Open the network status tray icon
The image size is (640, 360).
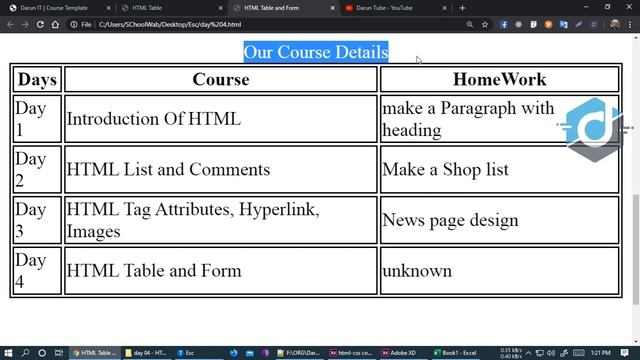coord(540,353)
